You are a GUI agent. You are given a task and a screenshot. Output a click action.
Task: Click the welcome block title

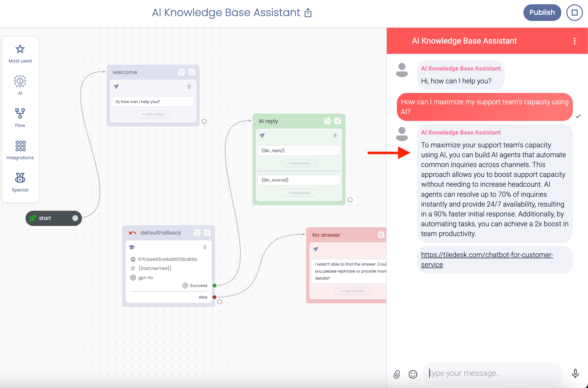click(125, 72)
